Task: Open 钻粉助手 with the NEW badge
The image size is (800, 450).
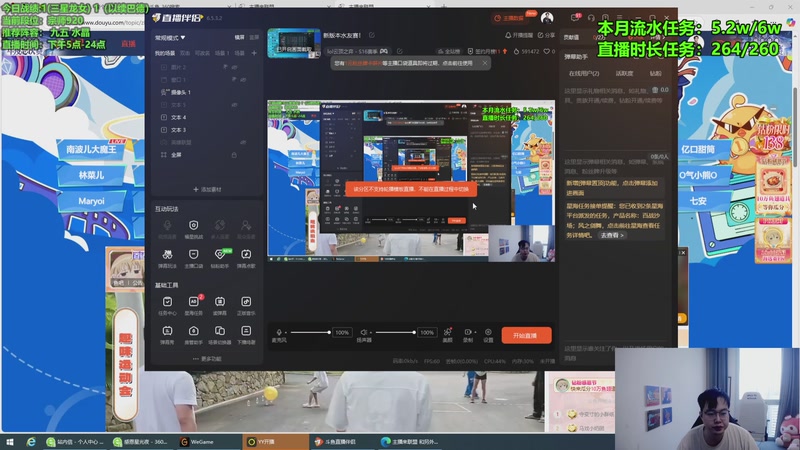Action: [220, 258]
